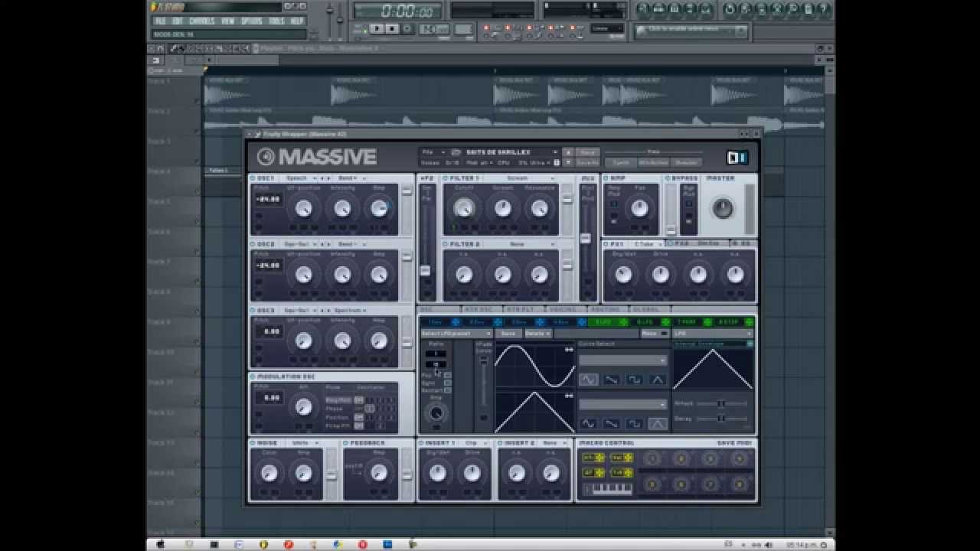Click OSC3 Wt-position knob
The height and width of the screenshot is (551, 980).
[x=304, y=341]
